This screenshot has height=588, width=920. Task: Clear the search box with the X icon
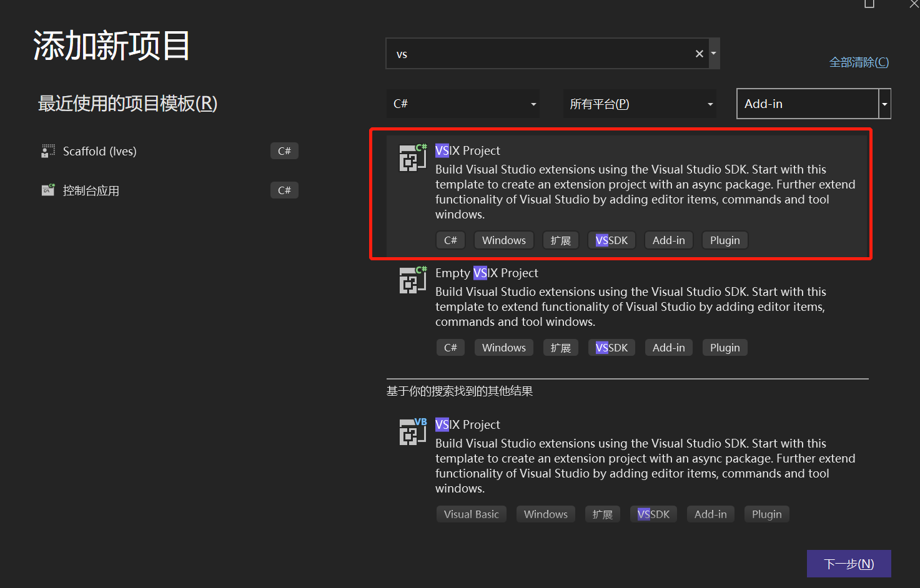700,54
